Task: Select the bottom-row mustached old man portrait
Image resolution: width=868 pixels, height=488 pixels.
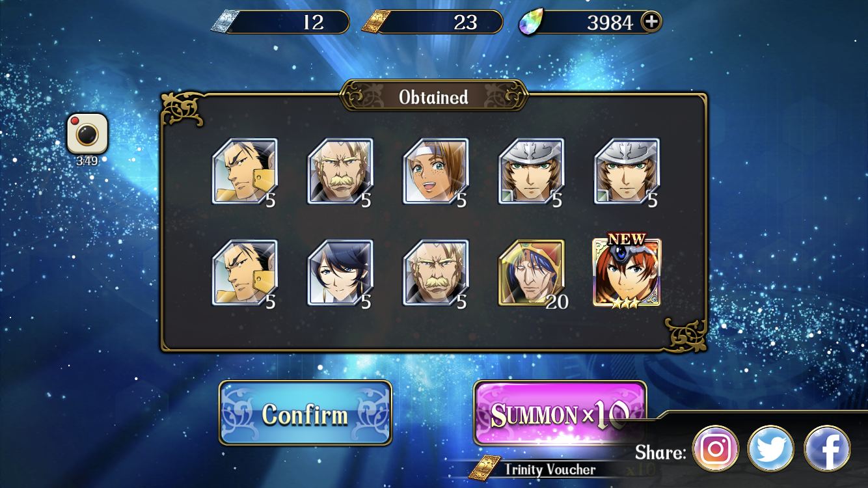Action: point(436,272)
